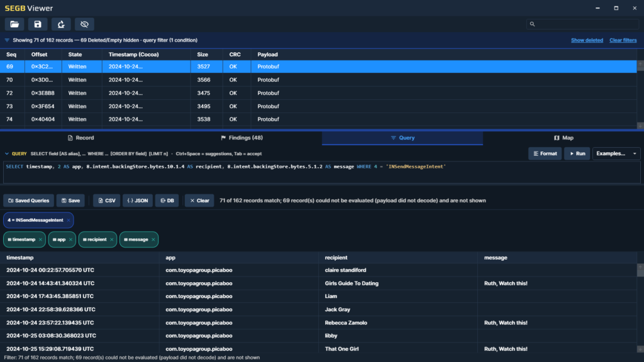Click the export arrow toolbar icon
Viewport: 644px width, 362px height.
click(61, 25)
